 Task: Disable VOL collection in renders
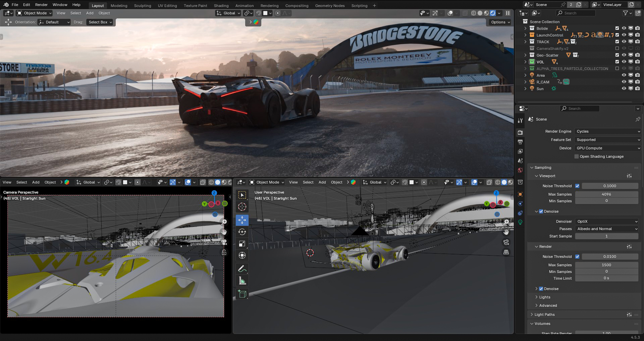click(x=637, y=62)
